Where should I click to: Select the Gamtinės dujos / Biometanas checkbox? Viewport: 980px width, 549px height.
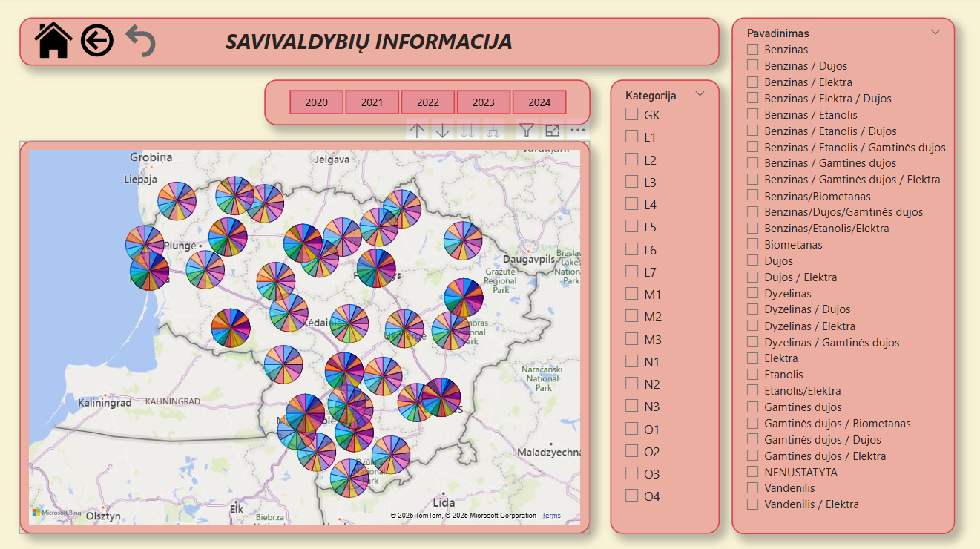point(753,423)
